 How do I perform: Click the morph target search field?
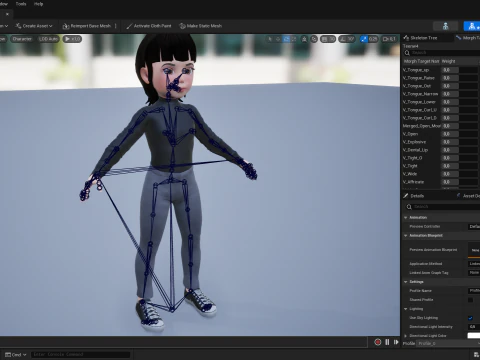pos(442,53)
